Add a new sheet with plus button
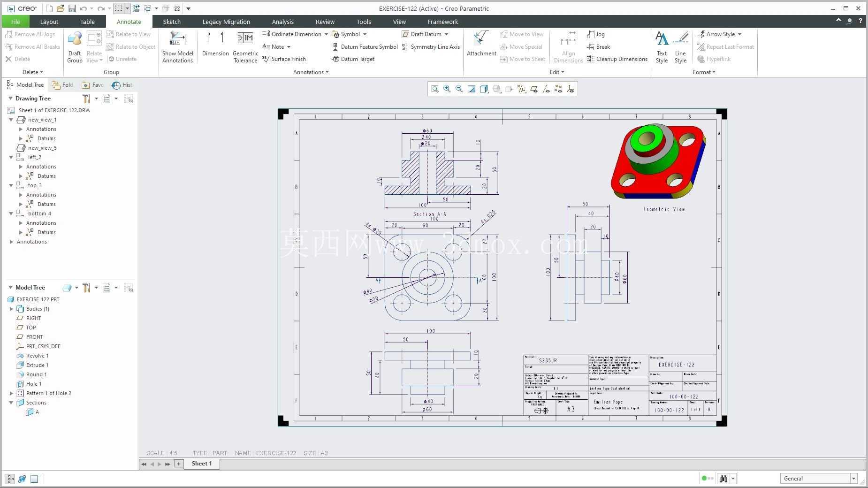868x488 pixels. [178, 464]
